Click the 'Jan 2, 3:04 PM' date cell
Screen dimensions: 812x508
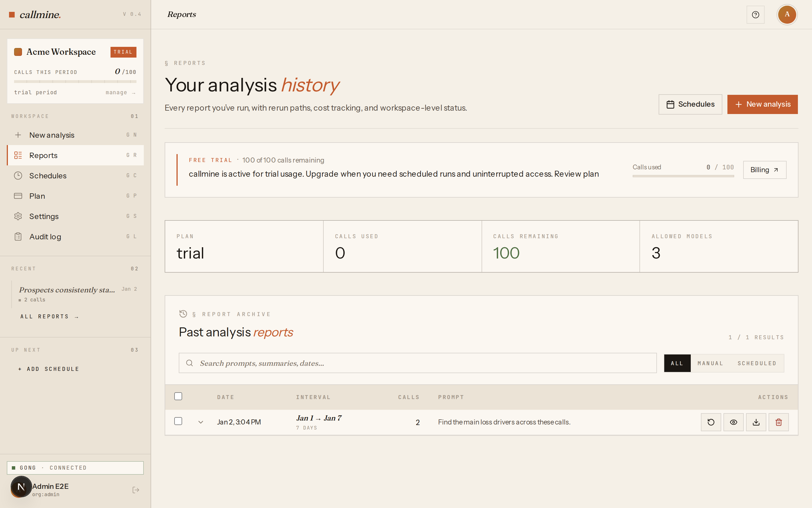pyautogui.click(x=239, y=422)
